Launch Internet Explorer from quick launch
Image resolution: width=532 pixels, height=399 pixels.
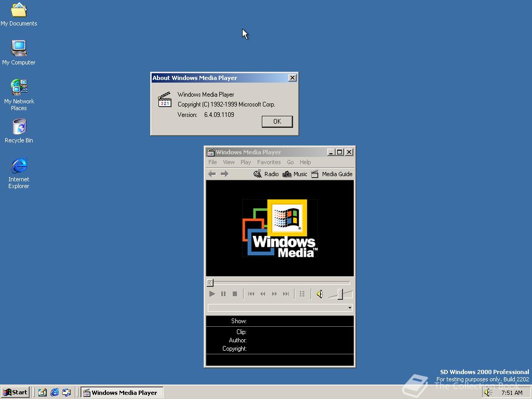point(55,393)
